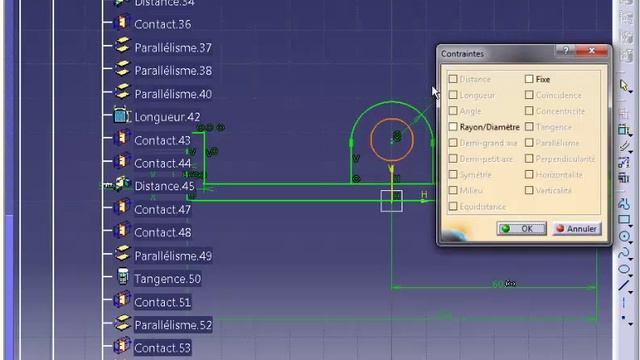This screenshot has width=640, height=360.
Task: Click the Distance.45 tree icon
Action: pos(122,185)
